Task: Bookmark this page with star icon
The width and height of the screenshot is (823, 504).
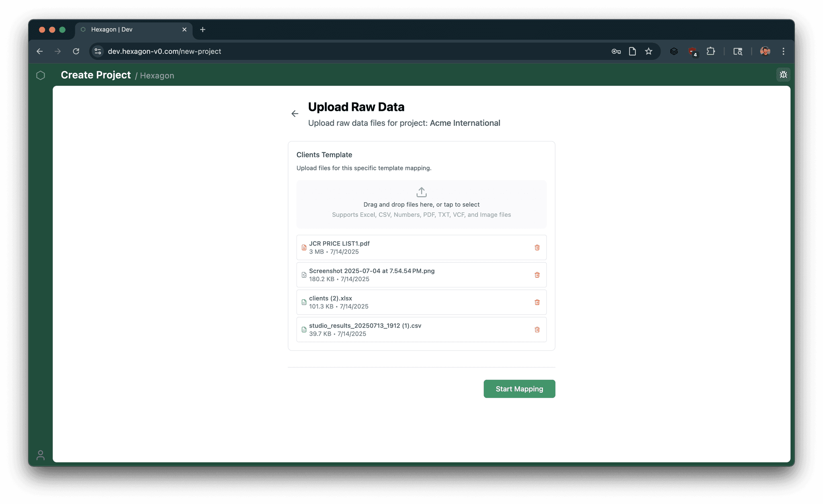Action: pos(649,51)
